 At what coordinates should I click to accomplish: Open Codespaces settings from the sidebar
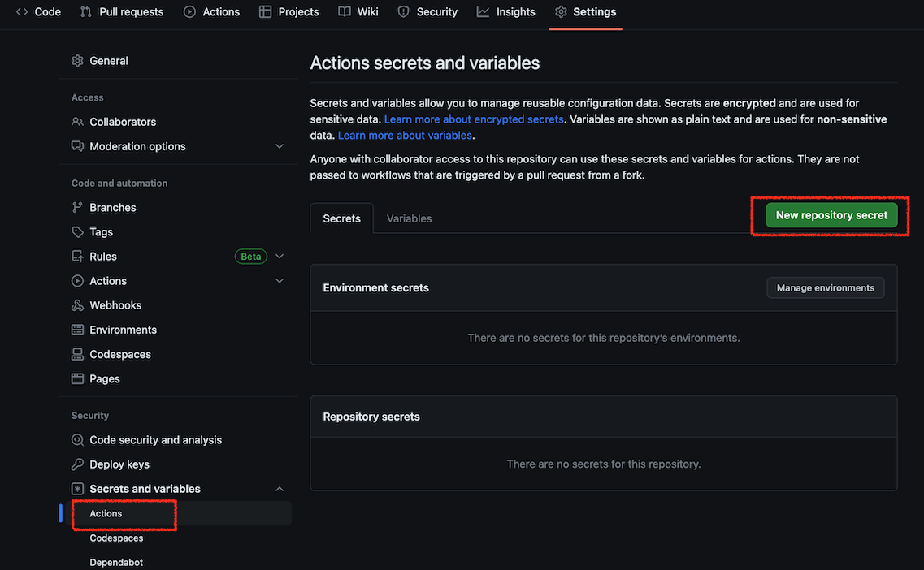[119, 353]
